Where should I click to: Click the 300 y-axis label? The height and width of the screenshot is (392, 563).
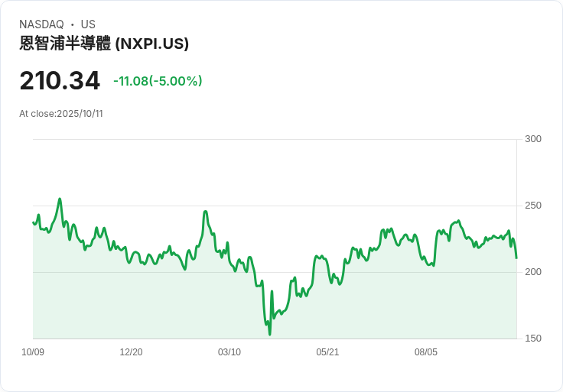tap(533, 139)
